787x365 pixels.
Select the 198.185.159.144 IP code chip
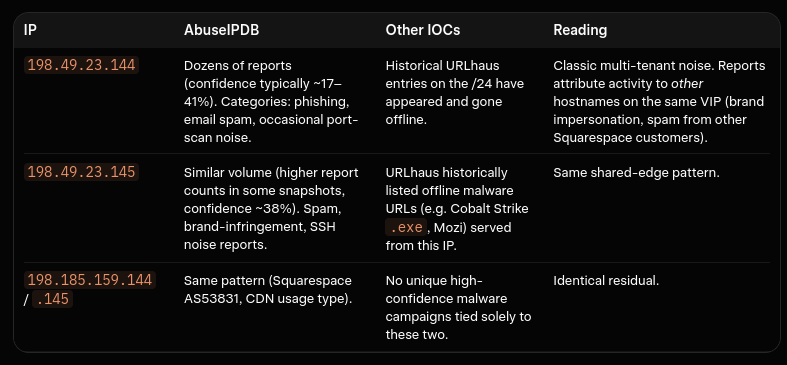[90, 280]
